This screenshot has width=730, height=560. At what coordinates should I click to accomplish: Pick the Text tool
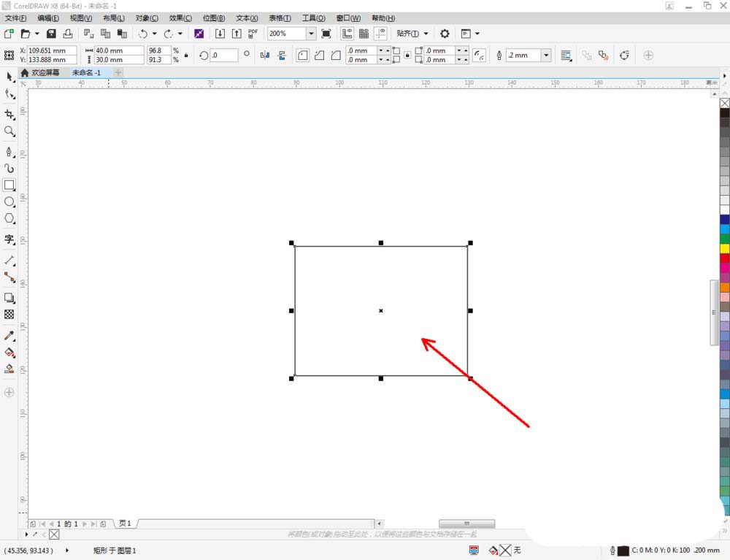[x=9, y=239]
